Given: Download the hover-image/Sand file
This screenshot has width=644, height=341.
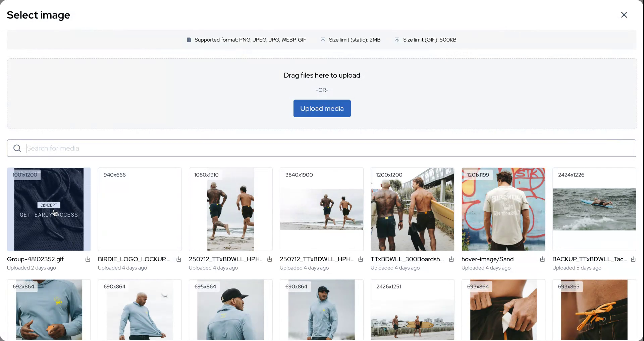Looking at the screenshot, I should [542, 259].
